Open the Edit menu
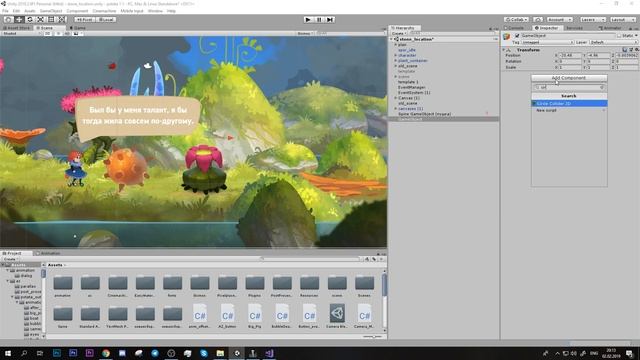 (16, 11)
